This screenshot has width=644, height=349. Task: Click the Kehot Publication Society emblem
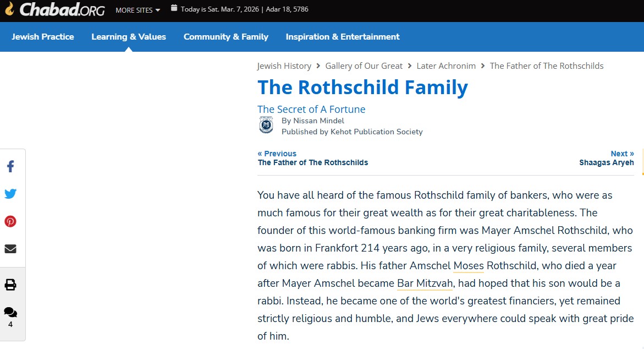tap(266, 126)
